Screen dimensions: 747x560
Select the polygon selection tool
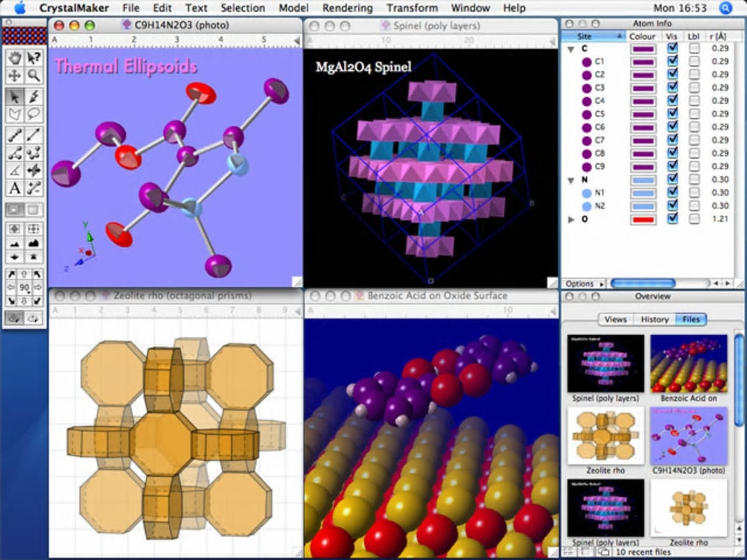click(x=15, y=114)
